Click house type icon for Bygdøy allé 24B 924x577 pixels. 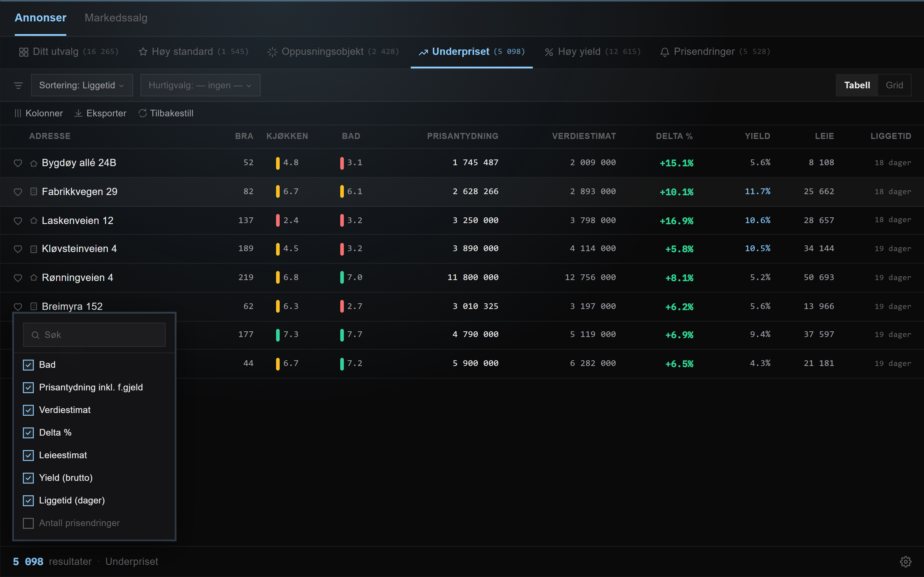[x=33, y=163]
